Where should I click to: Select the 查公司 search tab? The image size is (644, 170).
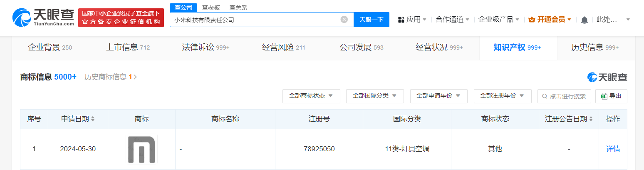tap(183, 7)
